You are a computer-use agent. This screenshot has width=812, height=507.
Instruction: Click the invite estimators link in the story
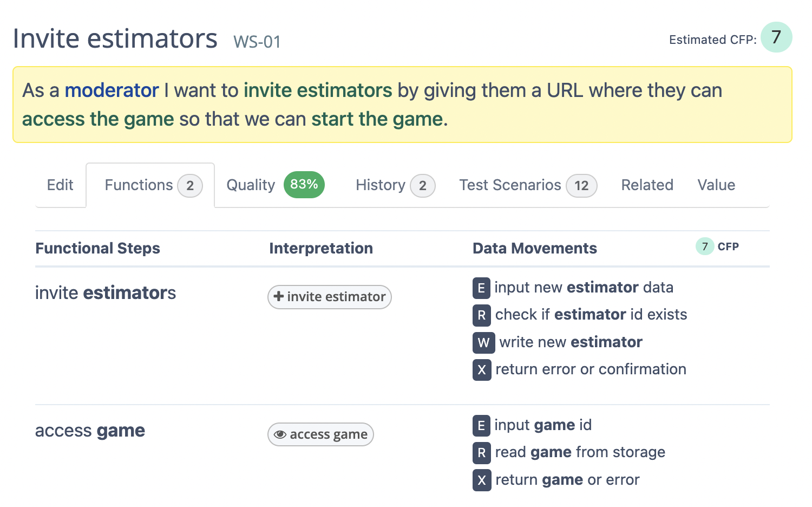pyautogui.click(x=318, y=90)
